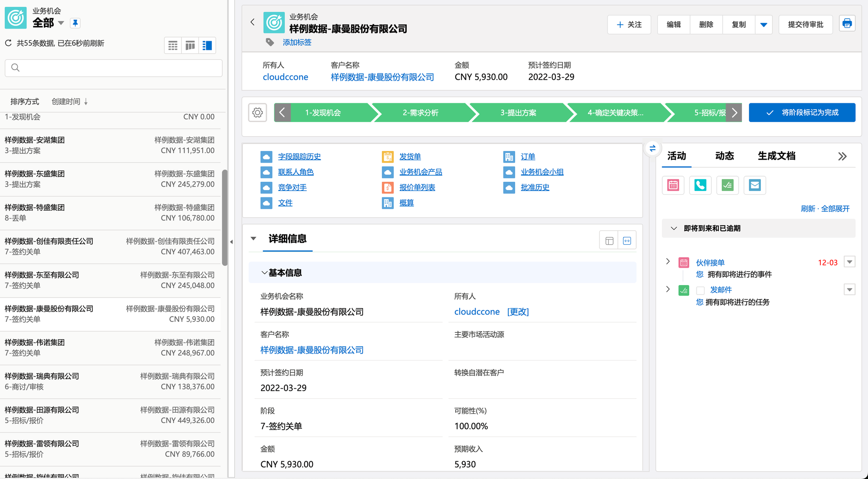Switch to the 动态 tab
This screenshot has width=868, height=479.
click(x=724, y=156)
